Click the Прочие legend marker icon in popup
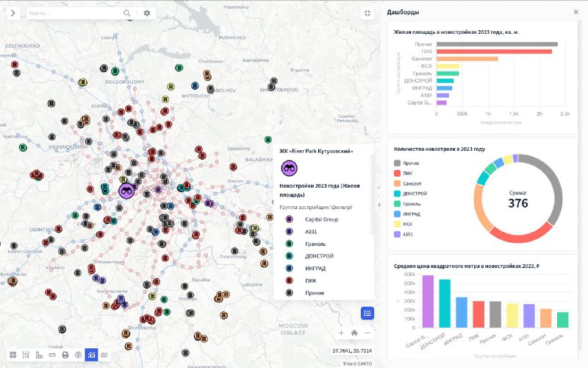Viewport: 588px width, 368px height. 289,293
